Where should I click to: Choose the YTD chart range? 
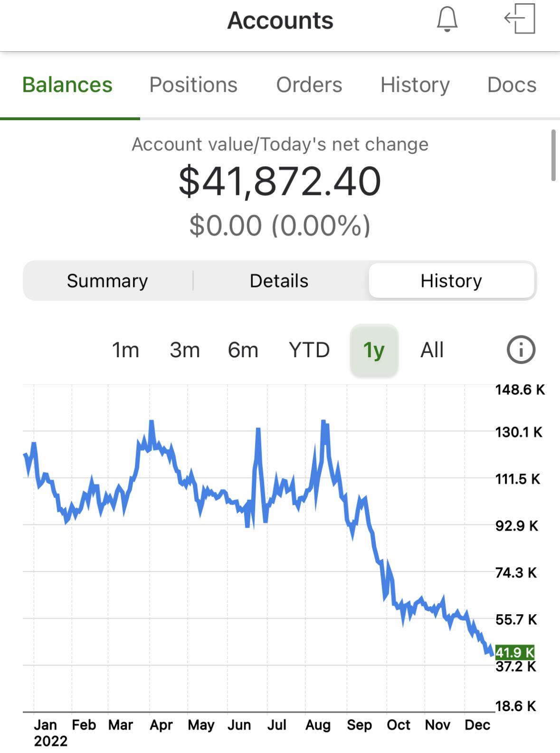[309, 350]
